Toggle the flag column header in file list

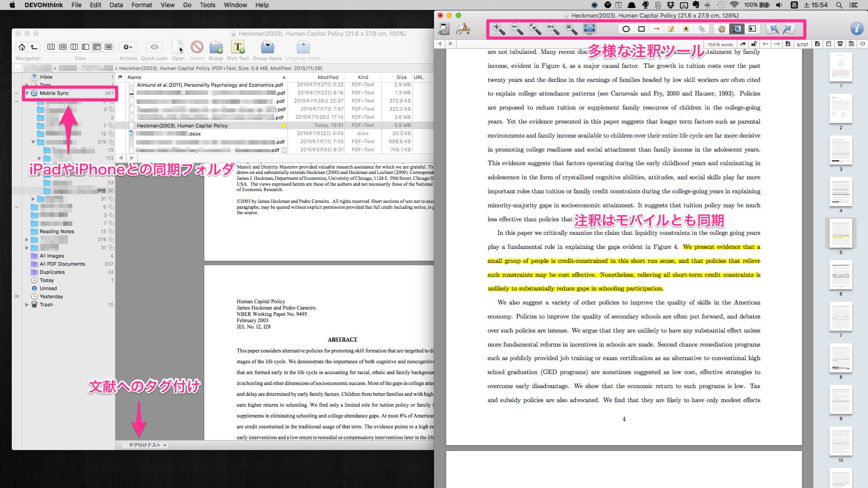[x=120, y=77]
